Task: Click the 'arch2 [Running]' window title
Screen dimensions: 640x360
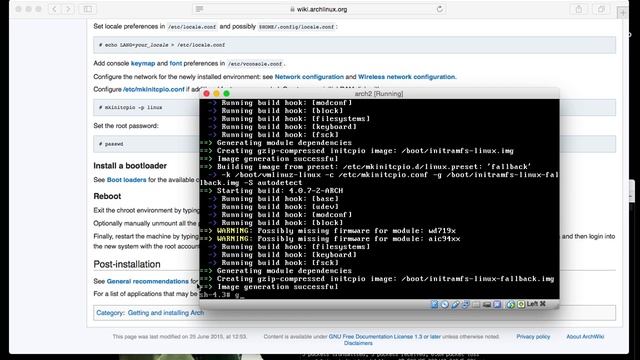Action: coord(379,93)
